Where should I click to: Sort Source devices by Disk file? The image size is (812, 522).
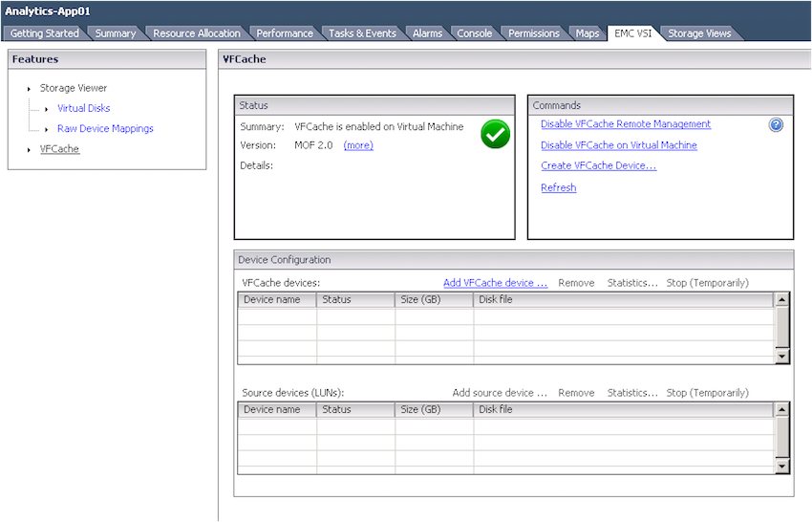pos(623,409)
